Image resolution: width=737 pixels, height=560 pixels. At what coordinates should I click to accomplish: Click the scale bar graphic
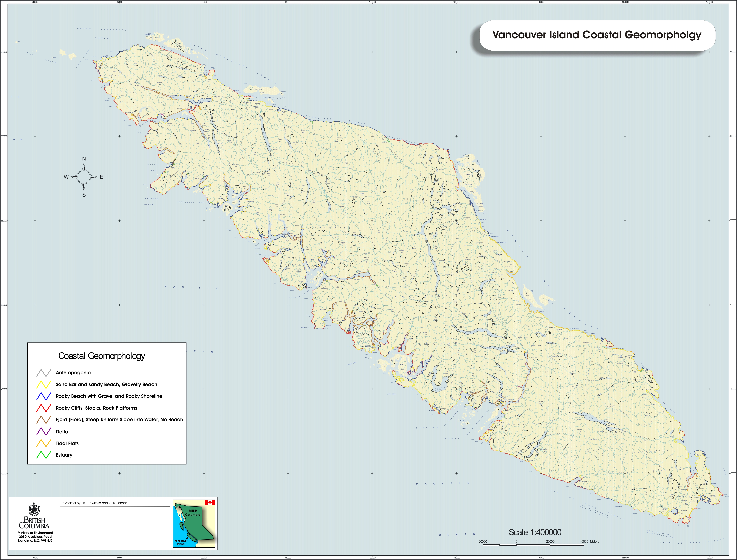[533, 544]
